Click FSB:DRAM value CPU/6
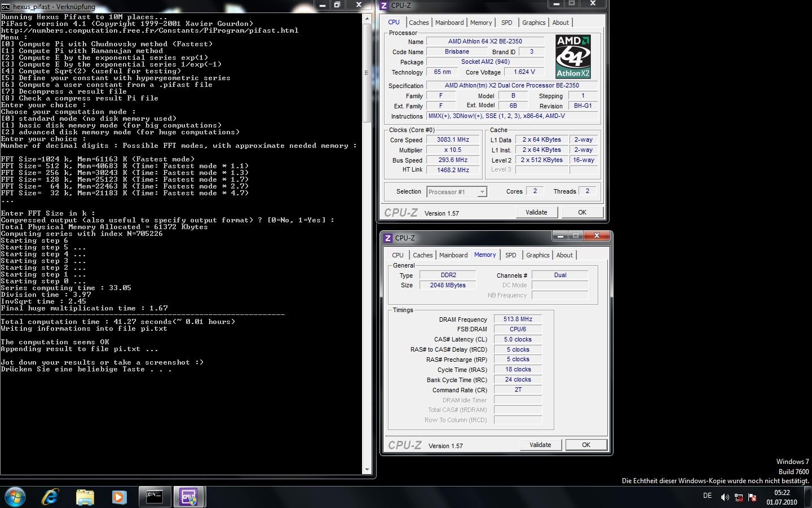Image resolution: width=812 pixels, height=508 pixels. click(518, 329)
